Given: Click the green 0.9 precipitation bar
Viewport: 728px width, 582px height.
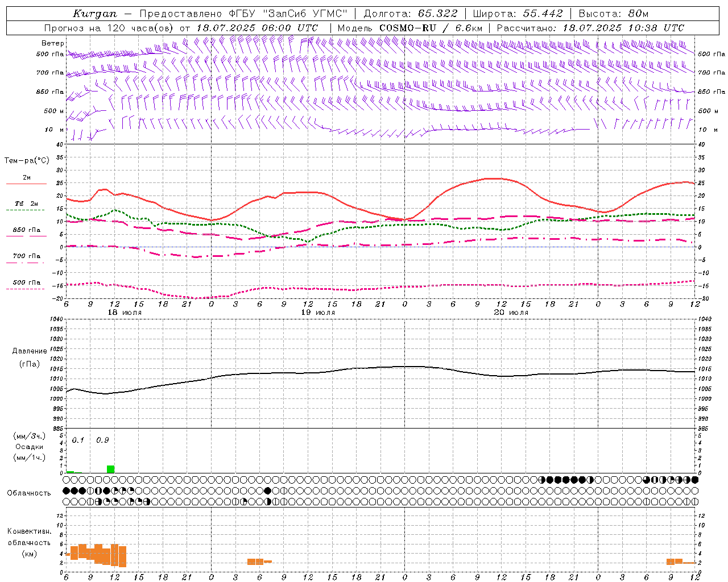Looking at the screenshot, I should (x=110, y=469).
